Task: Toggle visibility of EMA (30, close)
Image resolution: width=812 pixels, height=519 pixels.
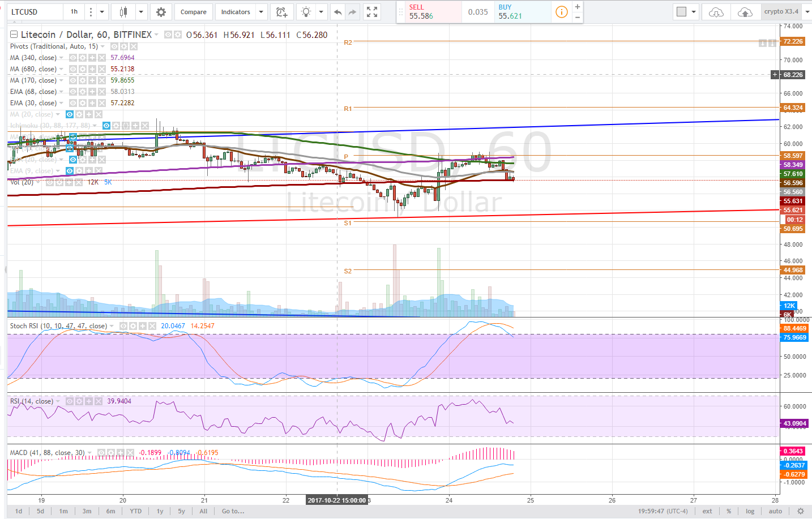Action: pos(73,103)
